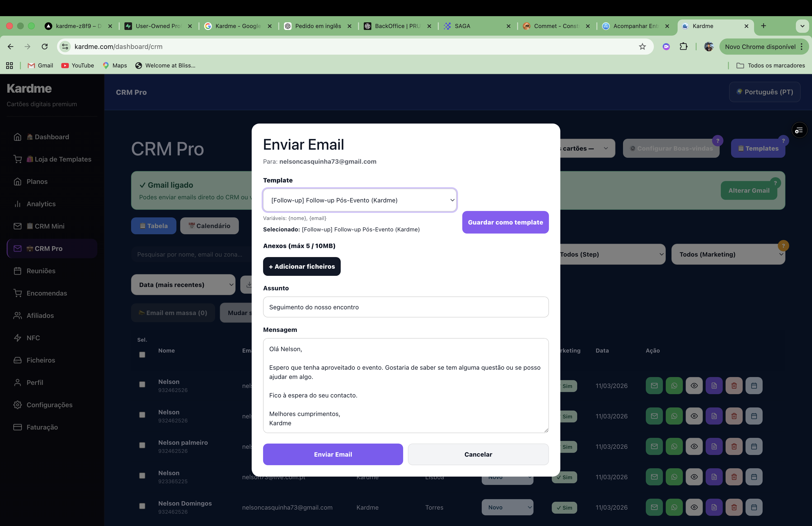Click into the Assunto subject field
Viewport: 812px width, 526px height.
(405, 307)
